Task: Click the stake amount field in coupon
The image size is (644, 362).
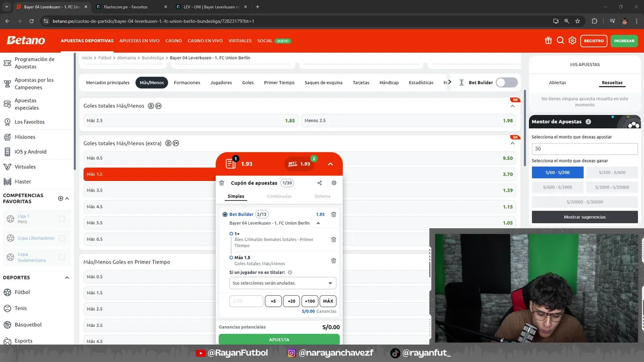Action: tap(246, 301)
